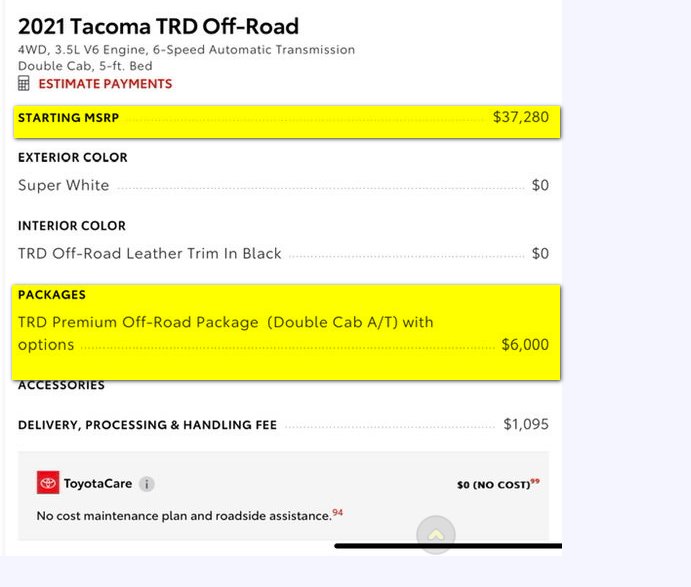This screenshot has width=691, height=587.
Task: Tap the ToyotaCare info icon
Action: pyautogui.click(x=147, y=484)
